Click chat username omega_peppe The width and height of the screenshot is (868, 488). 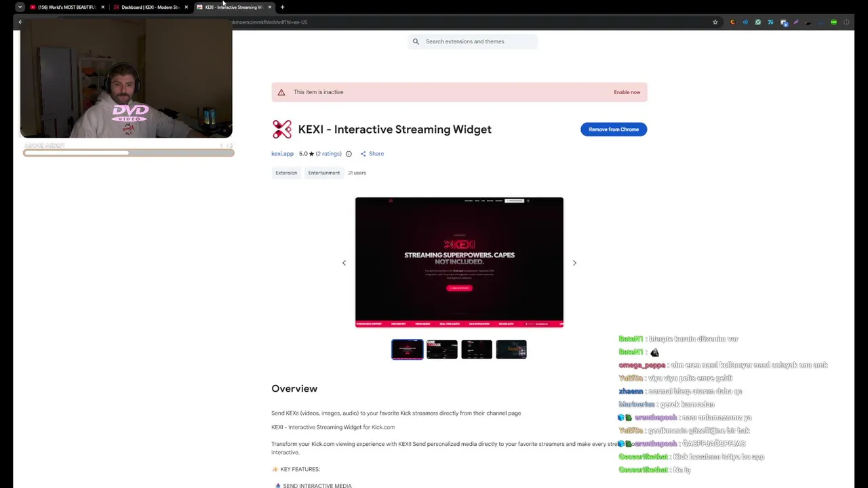(642, 365)
